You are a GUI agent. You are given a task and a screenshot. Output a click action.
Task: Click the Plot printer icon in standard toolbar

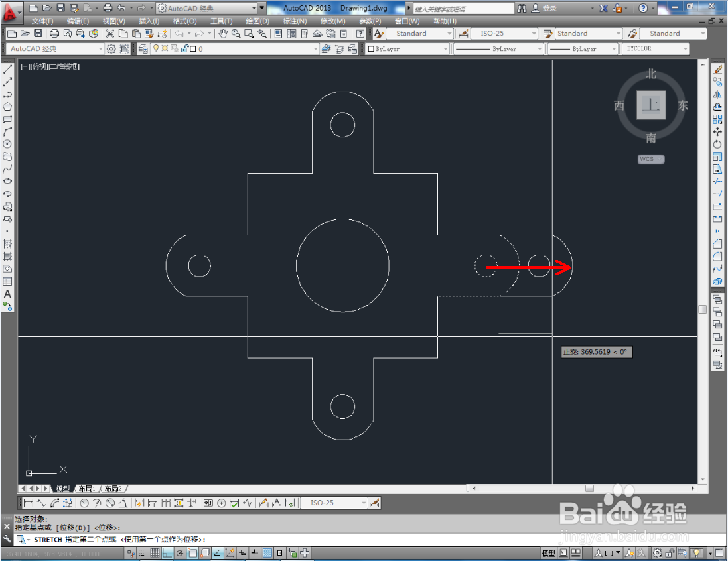coord(54,33)
